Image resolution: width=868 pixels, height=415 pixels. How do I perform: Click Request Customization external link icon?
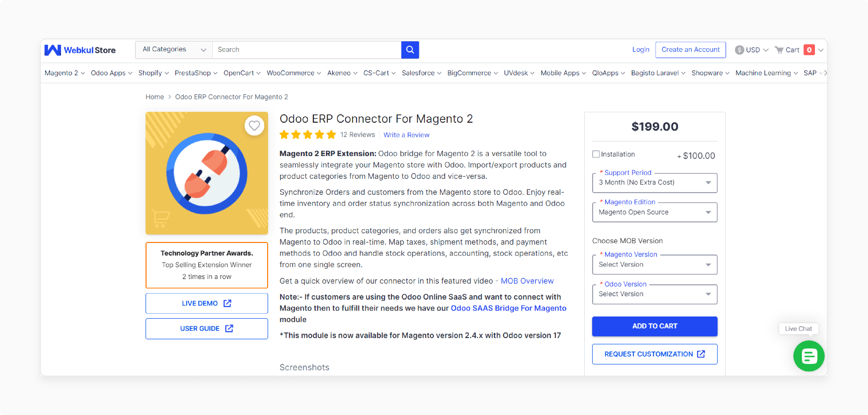click(701, 354)
